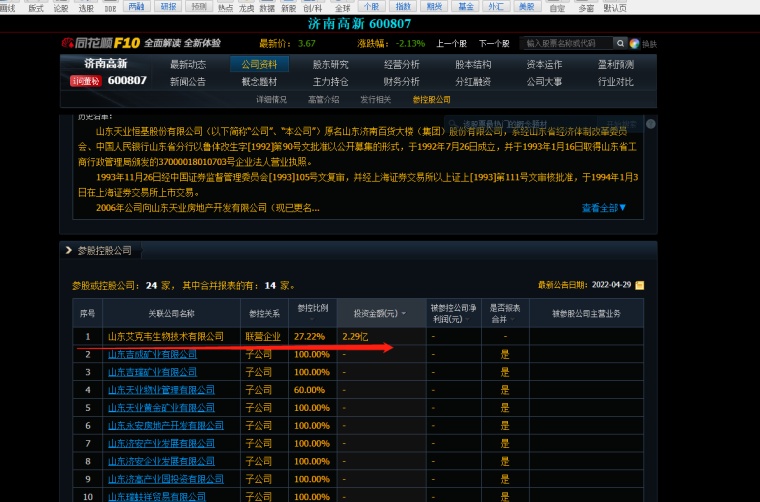This screenshot has height=502, width=760.
Task: Open the 版式 layout tool in top toolbar
Action: [x=35, y=7]
